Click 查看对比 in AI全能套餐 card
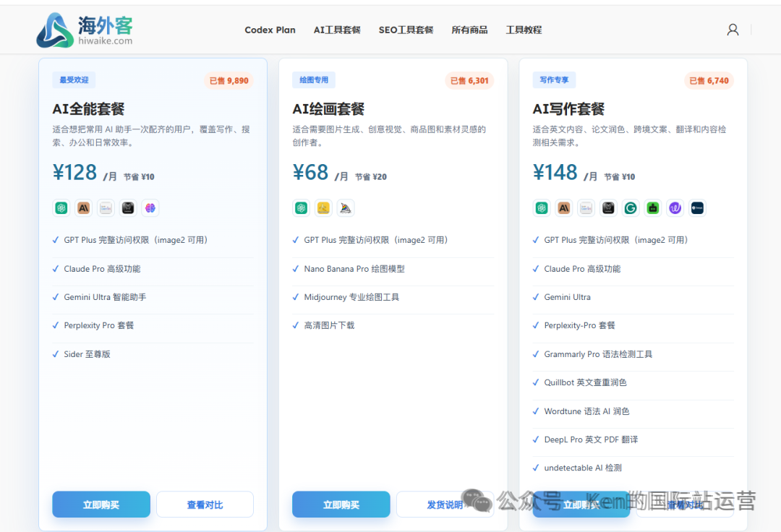This screenshot has width=781, height=532. coord(205,505)
